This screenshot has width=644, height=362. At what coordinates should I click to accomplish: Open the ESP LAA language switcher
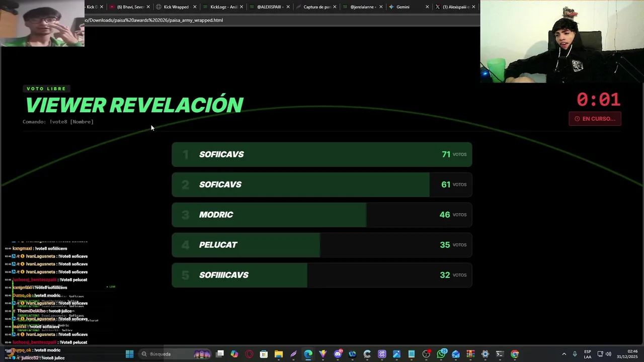(588, 354)
